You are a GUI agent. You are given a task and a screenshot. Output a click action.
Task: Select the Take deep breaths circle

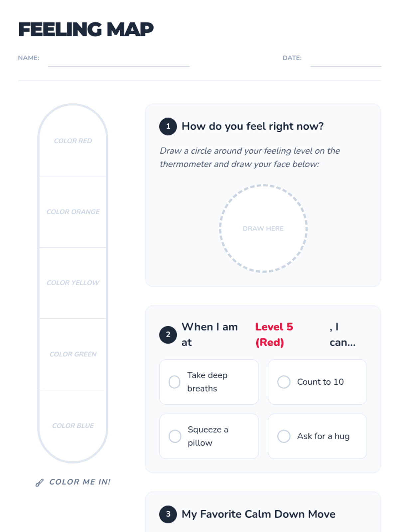(x=175, y=382)
